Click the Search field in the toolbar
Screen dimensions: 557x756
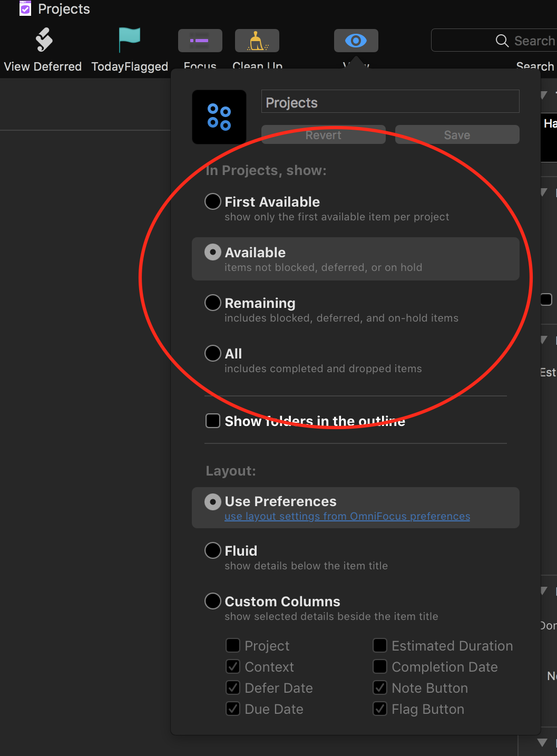(x=494, y=40)
